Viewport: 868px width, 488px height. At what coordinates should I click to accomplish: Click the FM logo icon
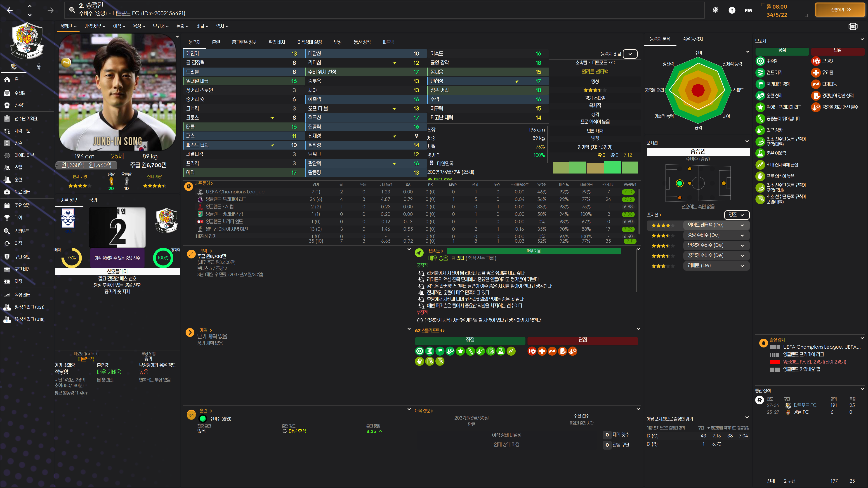748,10
